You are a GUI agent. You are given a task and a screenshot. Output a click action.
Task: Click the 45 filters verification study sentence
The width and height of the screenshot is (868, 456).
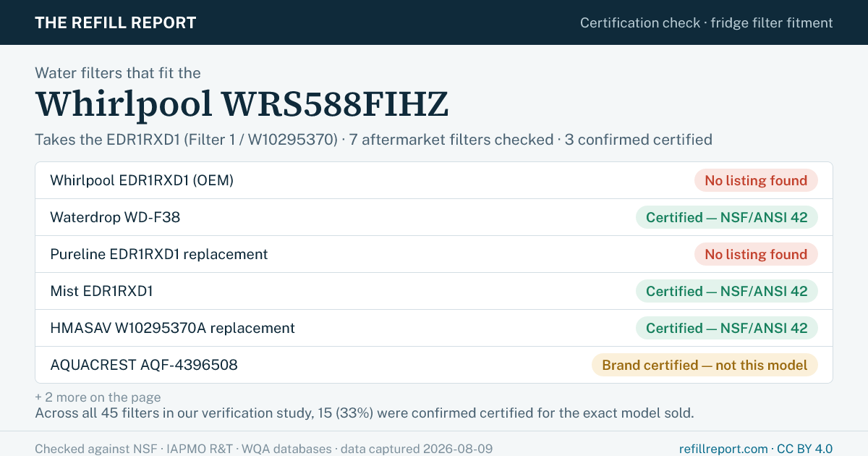(x=365, y=413)
